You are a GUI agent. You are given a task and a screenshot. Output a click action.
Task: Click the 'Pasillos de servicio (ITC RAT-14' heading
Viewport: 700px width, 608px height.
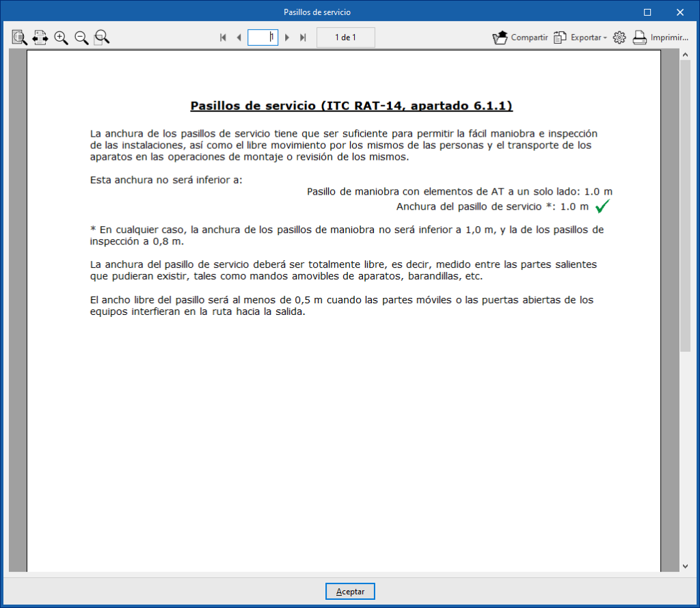click(x=351, y=106)
